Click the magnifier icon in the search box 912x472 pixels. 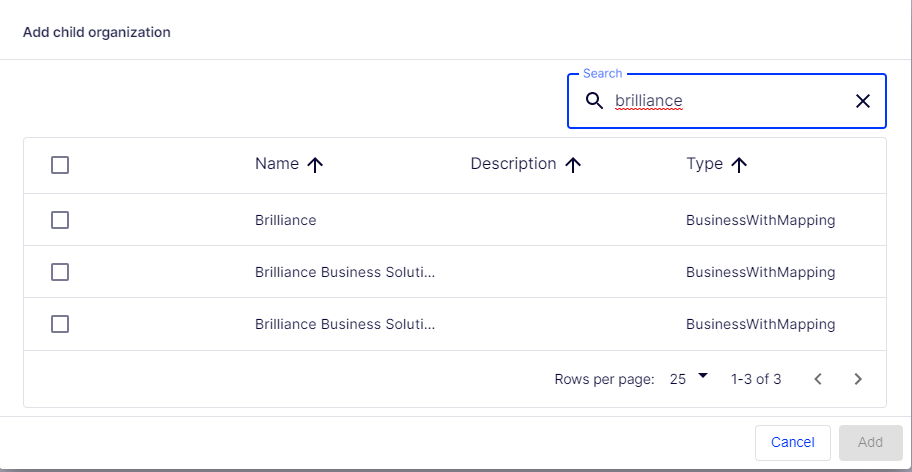click(594, 101)
